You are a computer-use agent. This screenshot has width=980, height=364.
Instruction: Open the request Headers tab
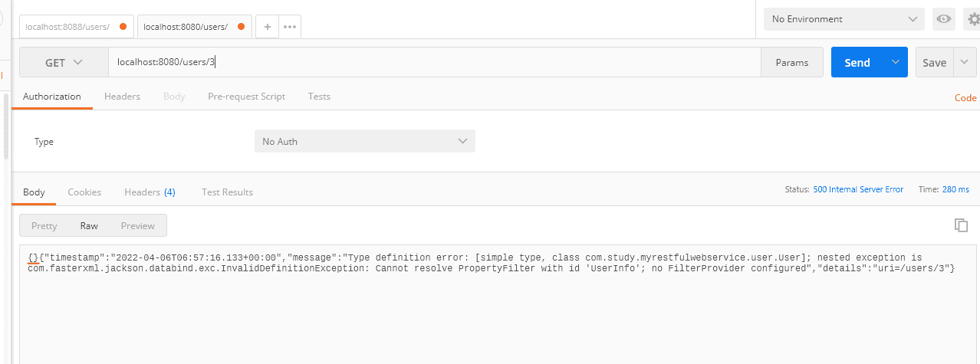click(x=122, y=97)
